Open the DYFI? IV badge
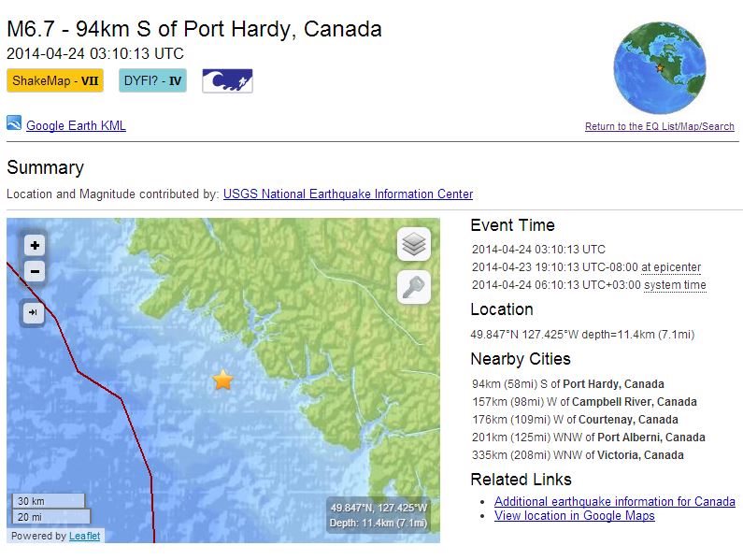 (152, 81)
